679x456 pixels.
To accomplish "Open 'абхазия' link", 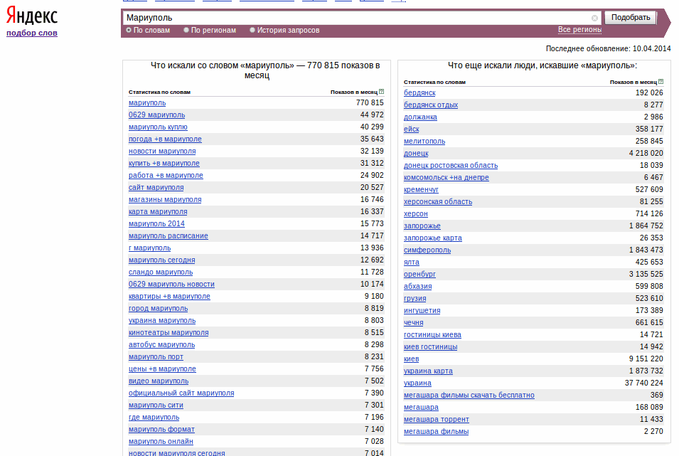I will [418, 287].
